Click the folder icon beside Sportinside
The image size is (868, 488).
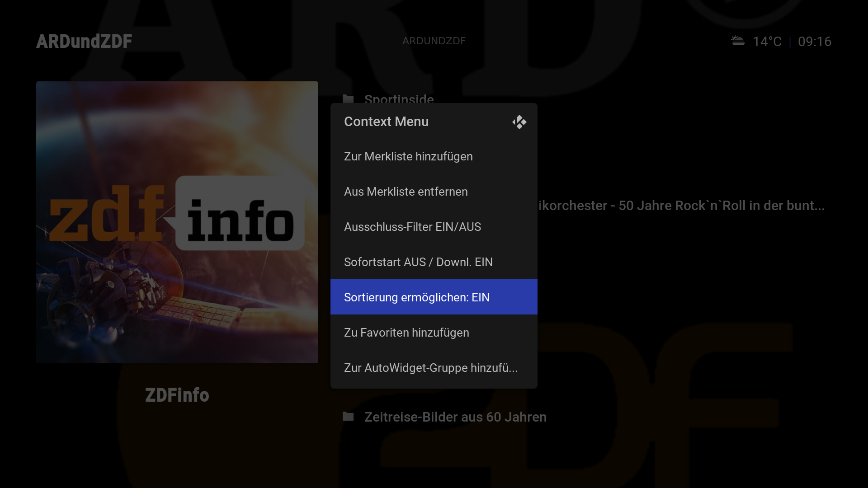point(348,99)
